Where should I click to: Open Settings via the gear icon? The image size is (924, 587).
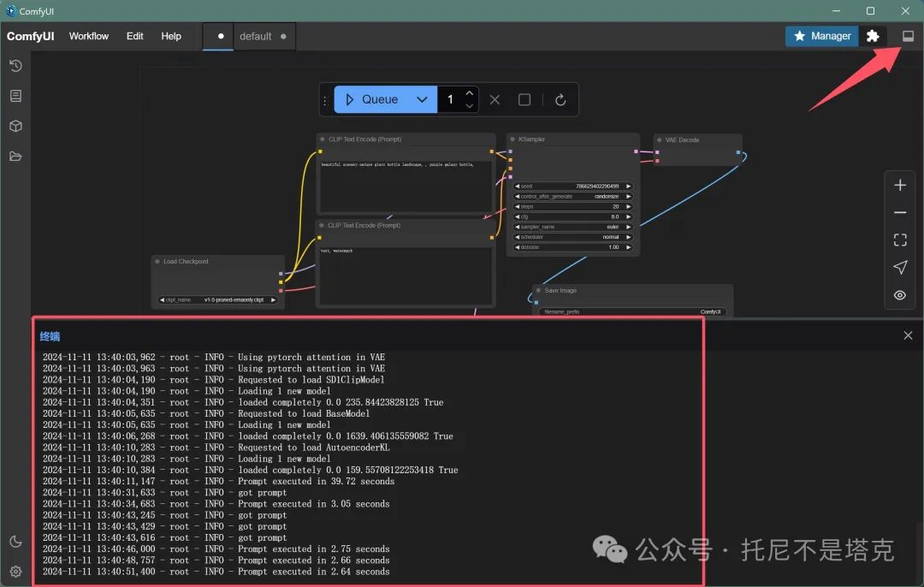[x=16, y=571]
